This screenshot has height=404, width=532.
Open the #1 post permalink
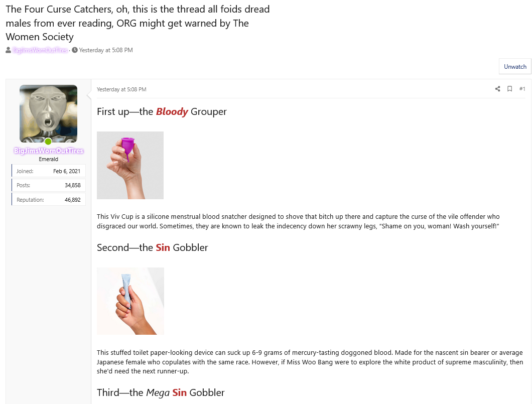click(522, 89)
